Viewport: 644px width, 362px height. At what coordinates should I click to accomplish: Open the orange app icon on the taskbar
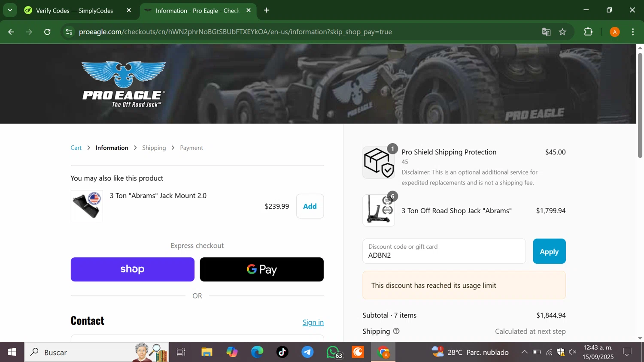coord(358,352)
